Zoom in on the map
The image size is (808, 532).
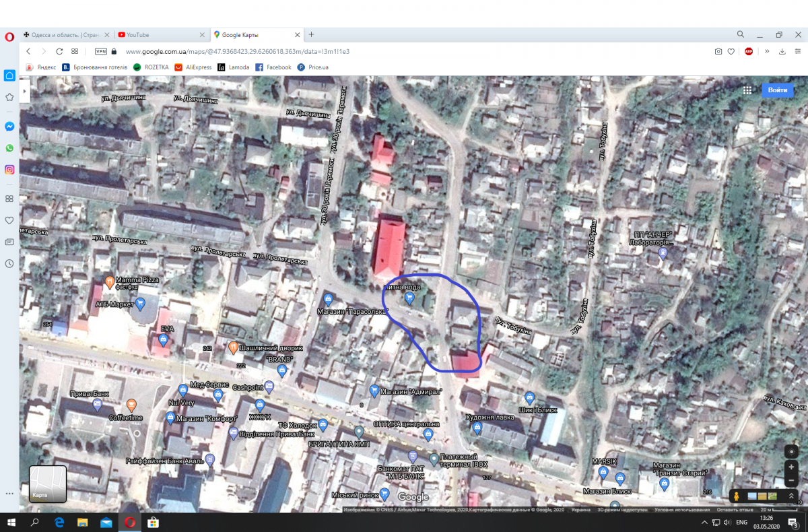791,467
